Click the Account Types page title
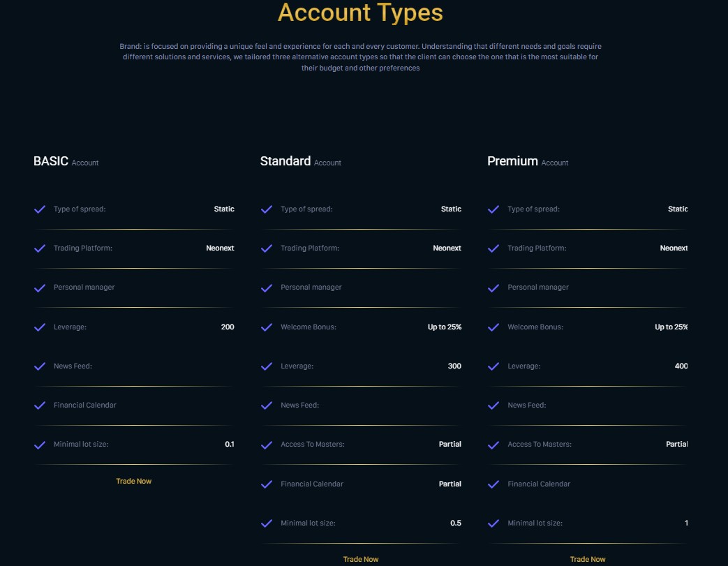The image size is (728, 566). tap(360, 13)
